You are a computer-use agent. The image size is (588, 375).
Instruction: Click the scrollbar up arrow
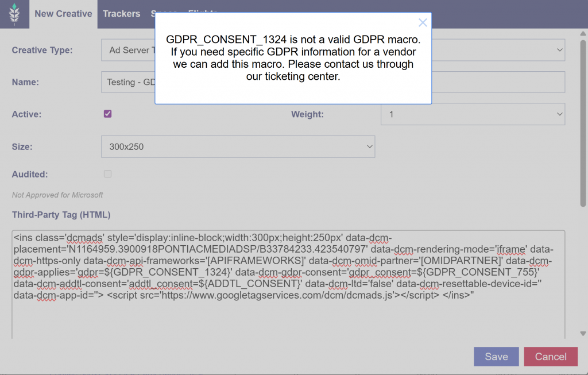pyautogui.click(x=583, y=34)
